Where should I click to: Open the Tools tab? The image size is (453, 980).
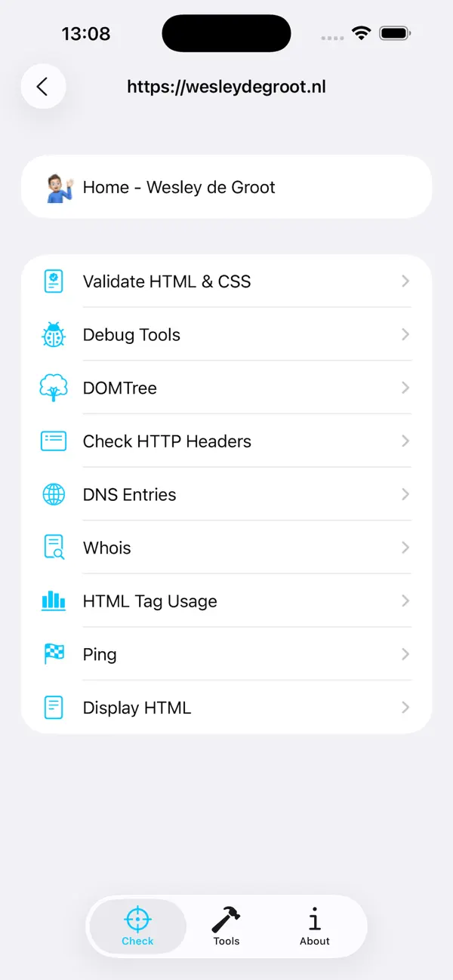coord(226,926)
